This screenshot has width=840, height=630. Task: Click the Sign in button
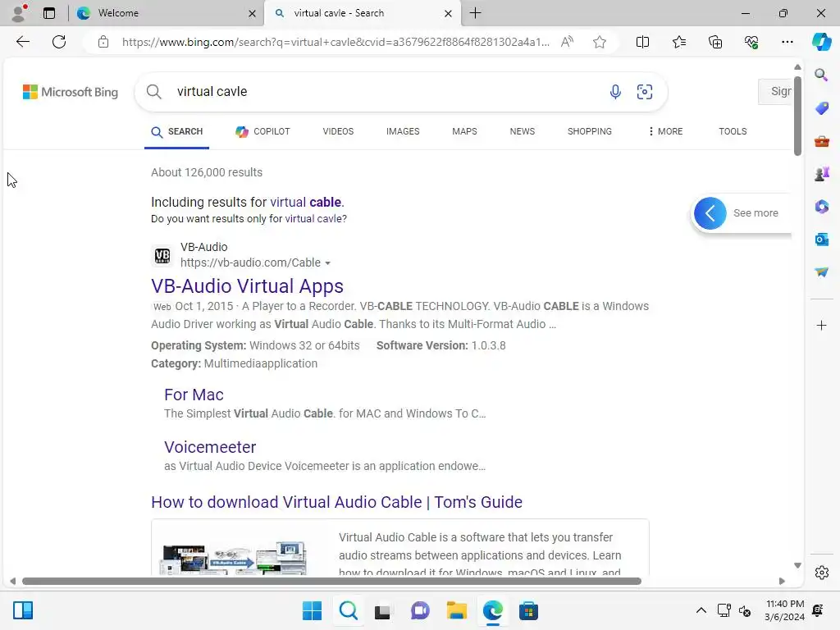click(775, 92)
